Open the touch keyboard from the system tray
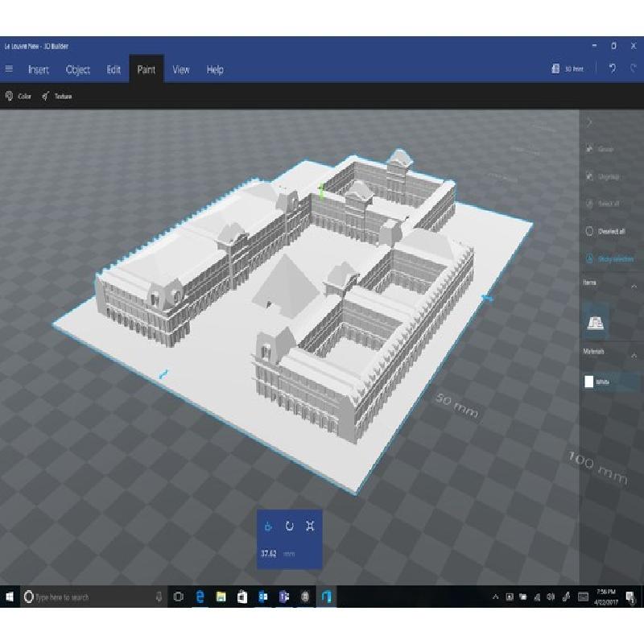The width and height of the screenshot is (644, 644). coord(583,597)
